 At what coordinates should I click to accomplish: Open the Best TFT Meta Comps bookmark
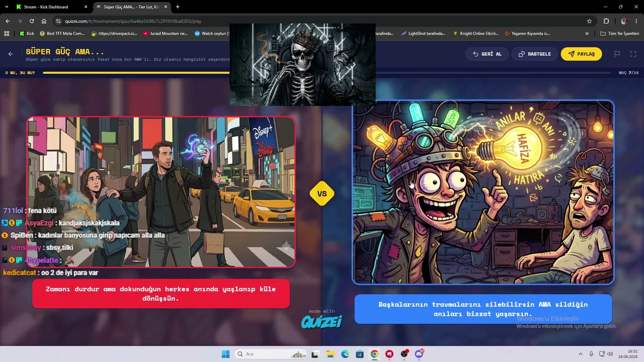tap(61, 34)
